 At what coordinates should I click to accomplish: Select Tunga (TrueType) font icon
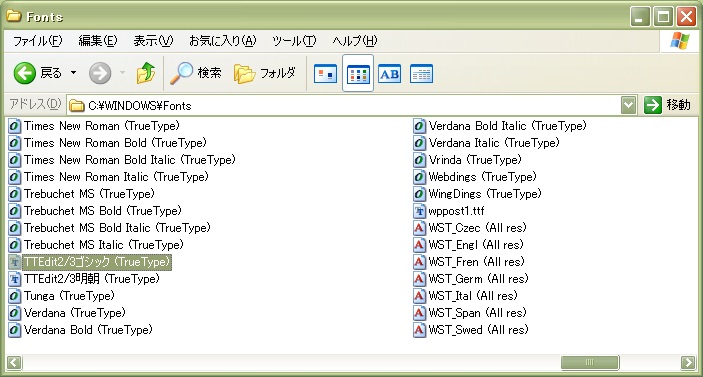(14, 296)
